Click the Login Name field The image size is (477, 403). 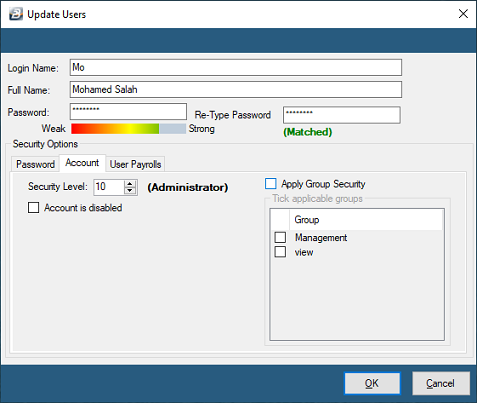click(x=236, y=68)
